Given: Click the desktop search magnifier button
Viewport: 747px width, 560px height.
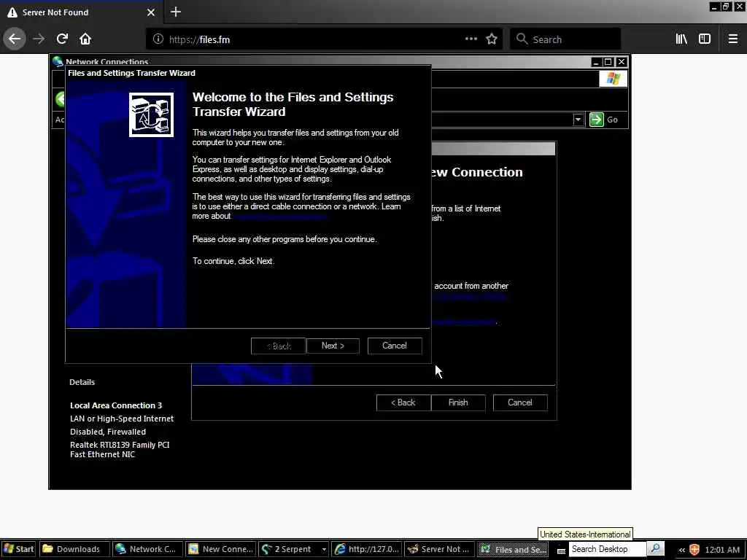Looking at the screenshot, I should pyautogui.click(x=656, y=549).
